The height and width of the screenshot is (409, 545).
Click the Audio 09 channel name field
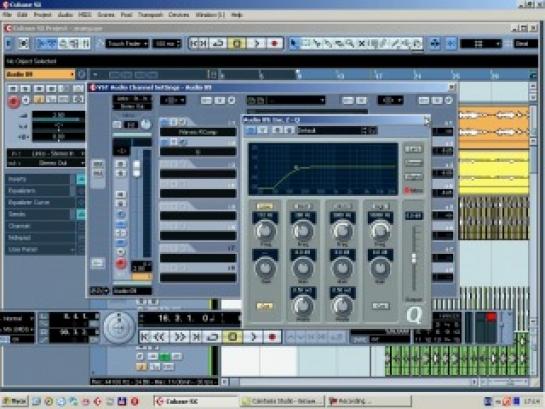[x=132, y=291]
